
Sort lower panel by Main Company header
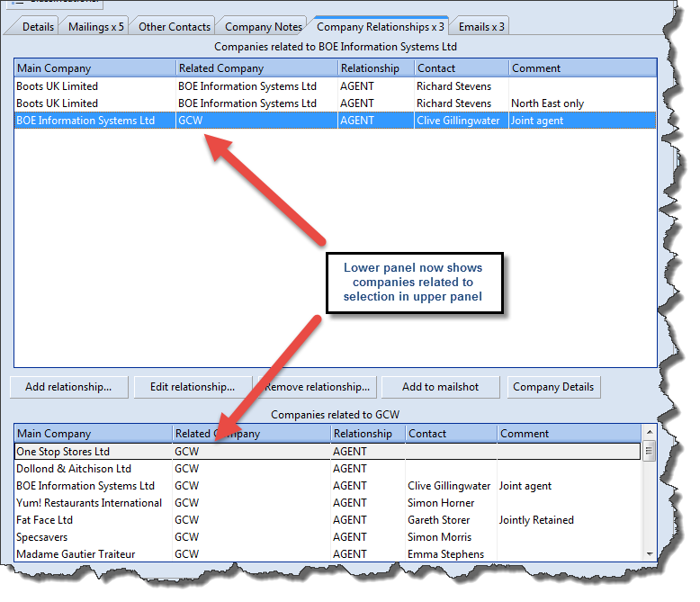(94, 434)
